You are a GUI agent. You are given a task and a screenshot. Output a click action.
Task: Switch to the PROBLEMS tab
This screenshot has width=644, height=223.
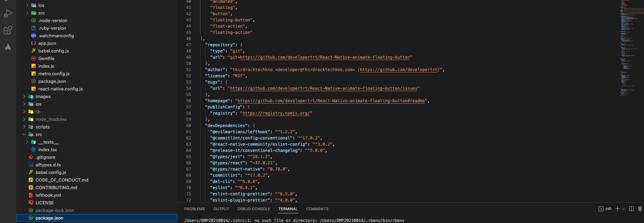pos(194,209)
